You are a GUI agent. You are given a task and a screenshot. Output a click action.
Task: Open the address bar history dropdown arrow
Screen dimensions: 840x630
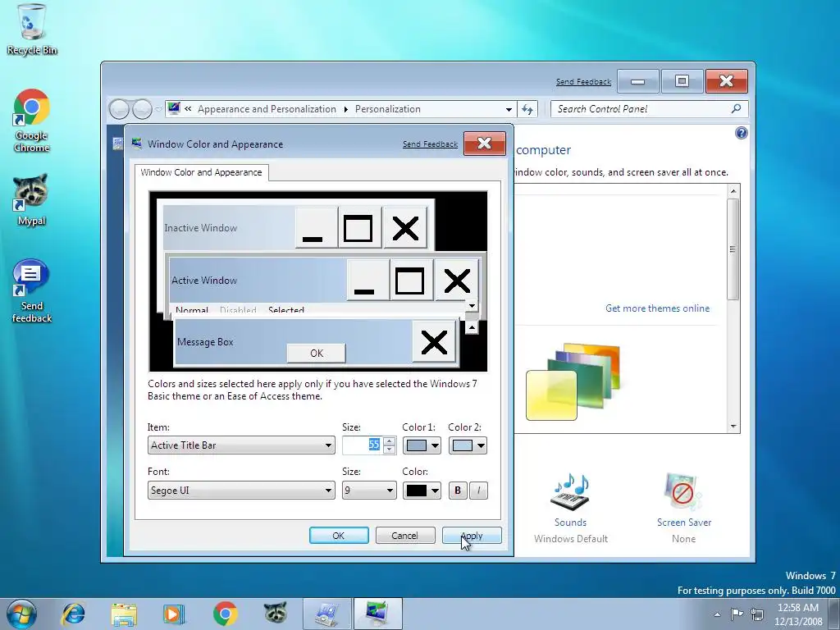click(x=509, y=109)
